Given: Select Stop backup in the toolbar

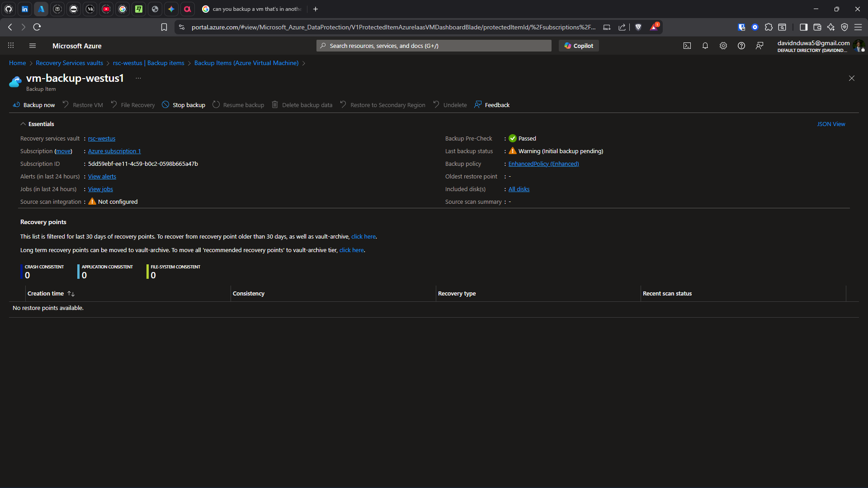Looking at the screenshot, I should point(184,105).
